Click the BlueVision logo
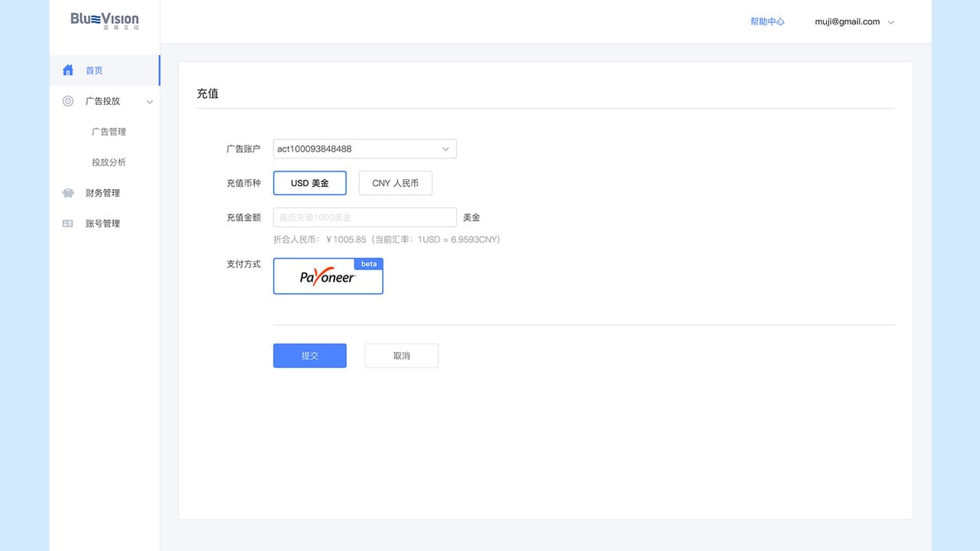 pyautogui.click(x=105, y=20)
